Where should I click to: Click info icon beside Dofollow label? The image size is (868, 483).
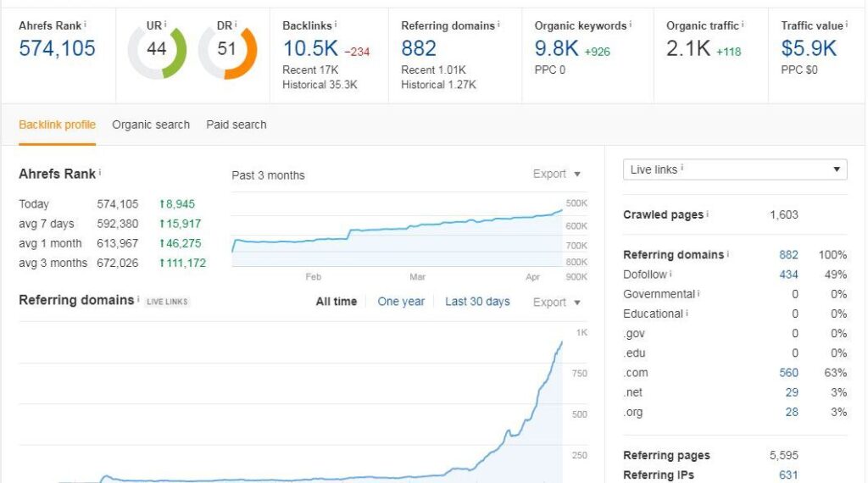pyautogui.click(x=670, y=274)
